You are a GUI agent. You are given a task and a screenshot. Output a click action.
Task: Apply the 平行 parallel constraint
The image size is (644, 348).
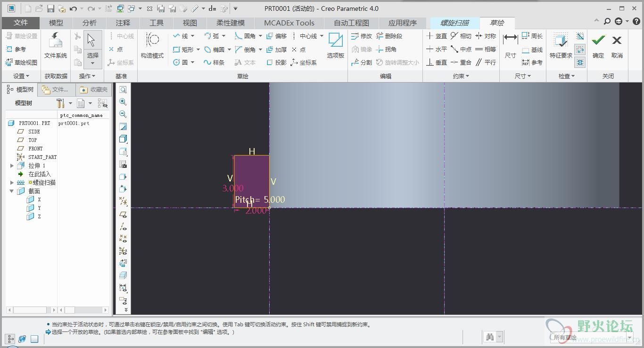(486, 62)
